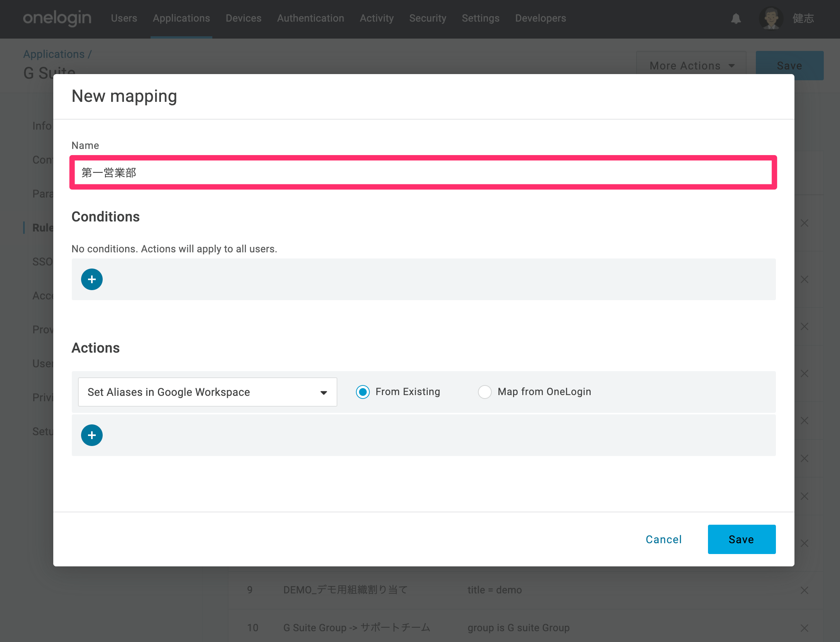The height and width of the screenshot is (642, 840).
Task: Delete rule 10 G Suite Group row
Action: [x=804, y=628]
